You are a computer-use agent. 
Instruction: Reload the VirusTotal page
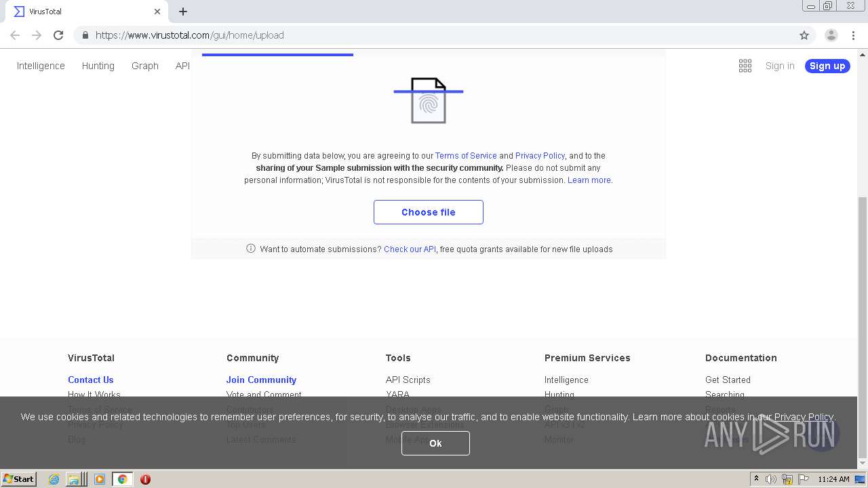pos(58,35)
